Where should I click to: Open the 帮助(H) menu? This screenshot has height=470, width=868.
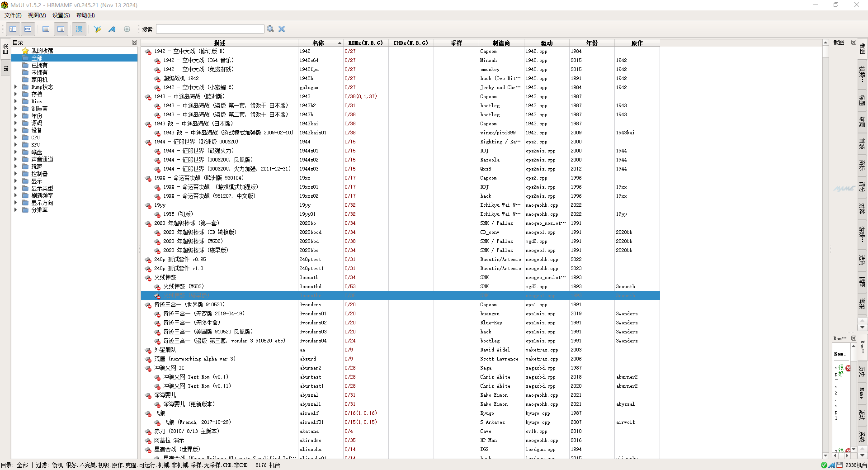click(x=85, y=15)
